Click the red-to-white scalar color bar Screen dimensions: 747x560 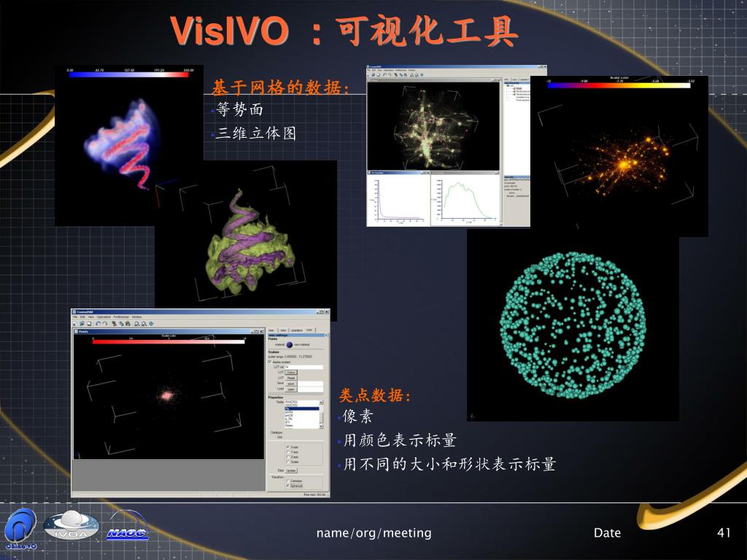tap(169, 341)
